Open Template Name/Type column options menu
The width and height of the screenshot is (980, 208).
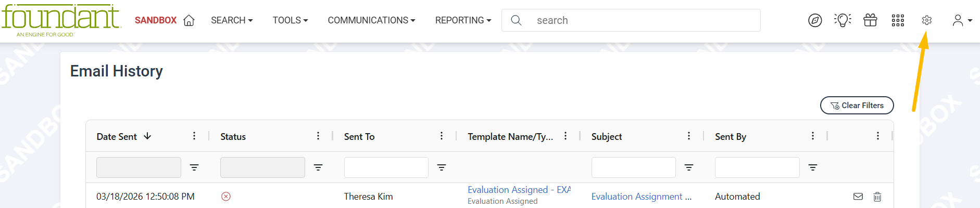pos(566,136)
